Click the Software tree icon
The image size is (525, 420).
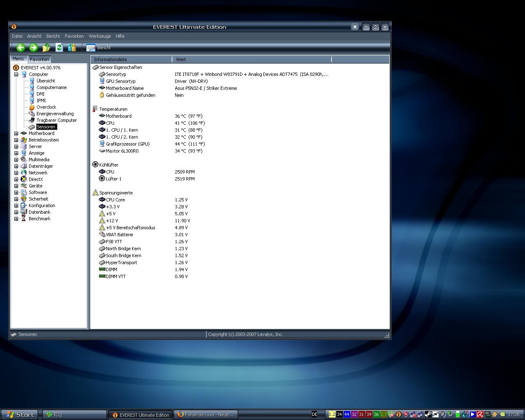point(24,192)
